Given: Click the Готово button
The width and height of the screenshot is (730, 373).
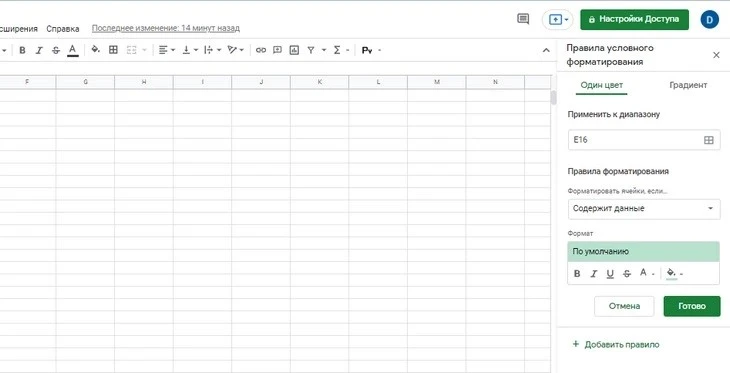Looking at the screenshot, I should [x=692, y=306].
